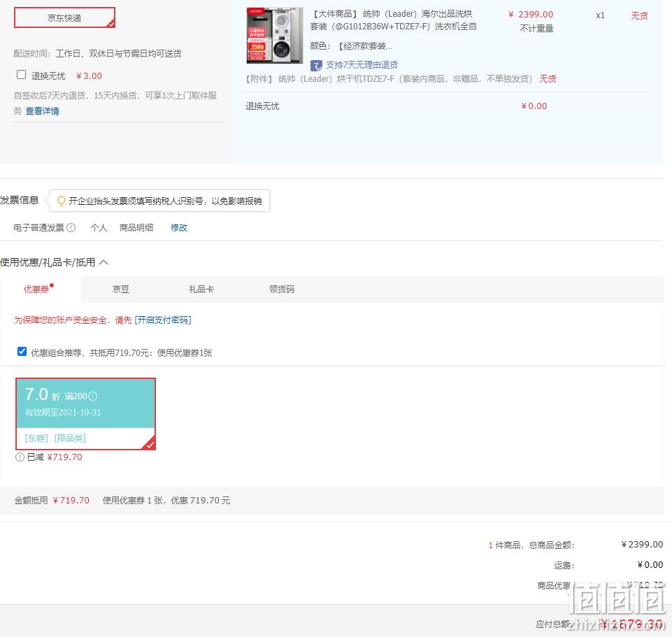Click the 总商品金额 ¥2399.00 value
The width and height of the screenshot is (672, 637).
click(x=642, y=545)
